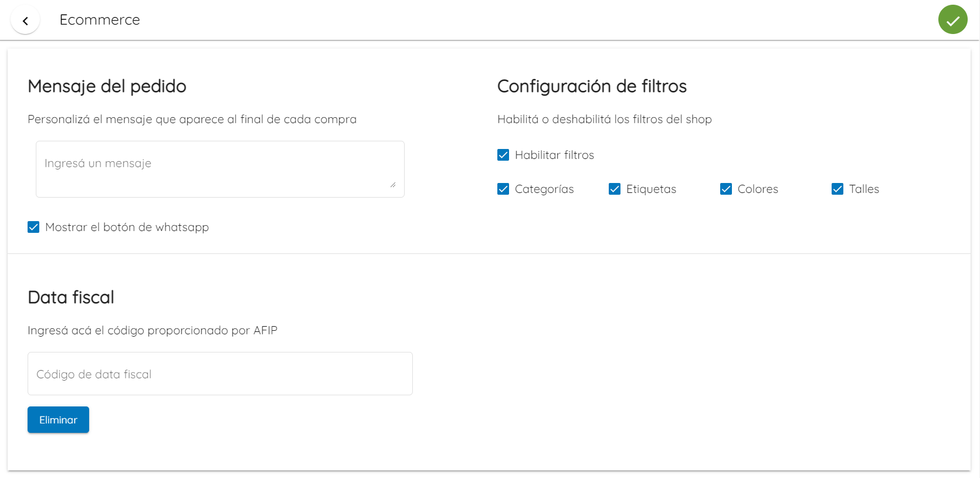Focus the Ingresá un mensaje text area
Viewport: 980px width, 478px height.
220,169
